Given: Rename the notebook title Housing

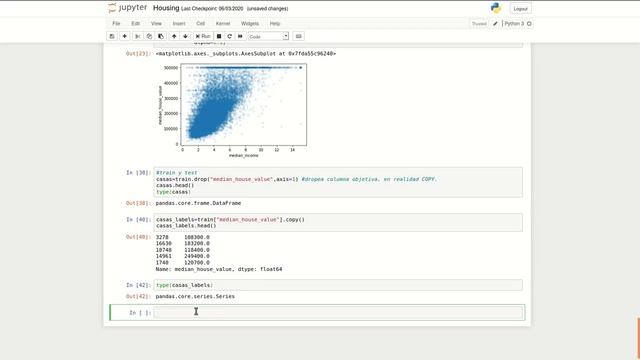Looking at the screenshot, I should [x=166, y=8].
